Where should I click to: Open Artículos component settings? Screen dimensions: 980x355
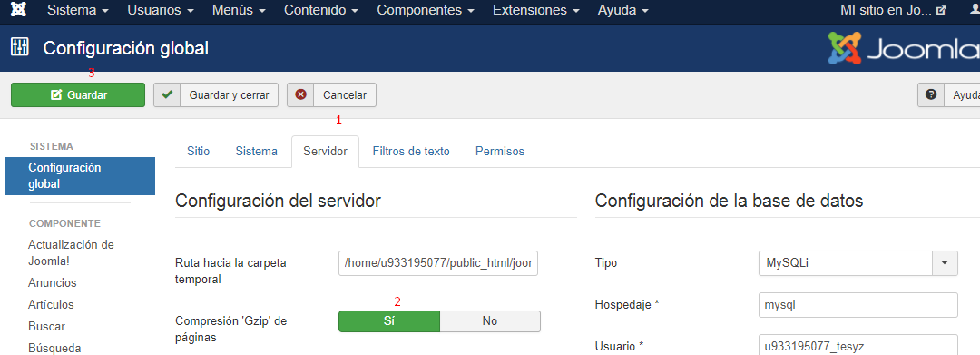point(51,305)
